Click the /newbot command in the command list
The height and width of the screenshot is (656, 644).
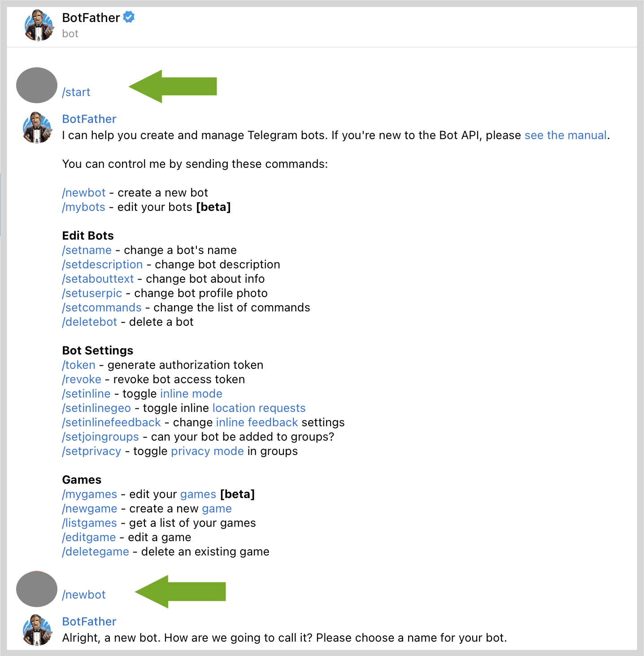tap(84, 192)
